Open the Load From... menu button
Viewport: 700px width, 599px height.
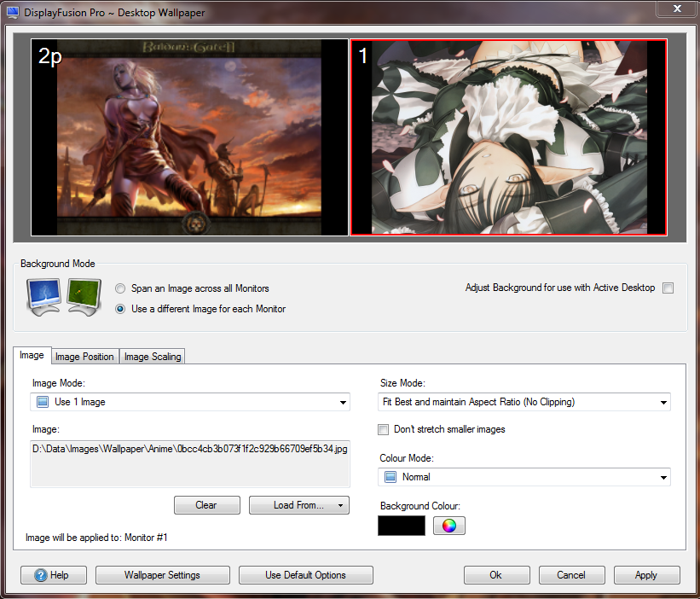(298, 505)
